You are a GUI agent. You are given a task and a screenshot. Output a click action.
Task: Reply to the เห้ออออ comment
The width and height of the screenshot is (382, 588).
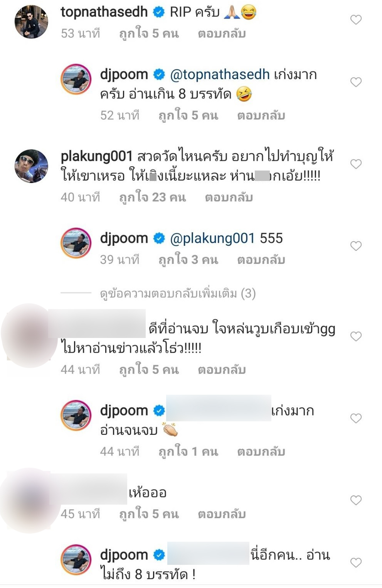tap(222, 514)
